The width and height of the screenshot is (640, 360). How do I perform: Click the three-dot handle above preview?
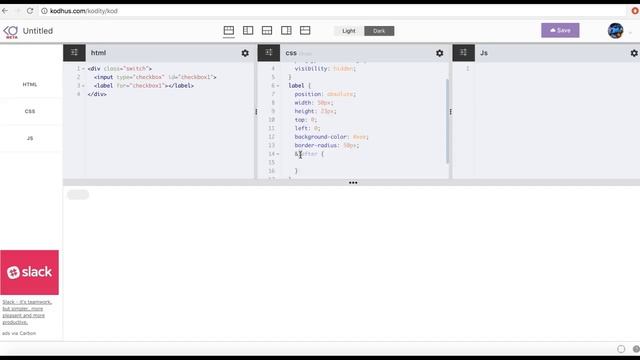pos(353,183)
